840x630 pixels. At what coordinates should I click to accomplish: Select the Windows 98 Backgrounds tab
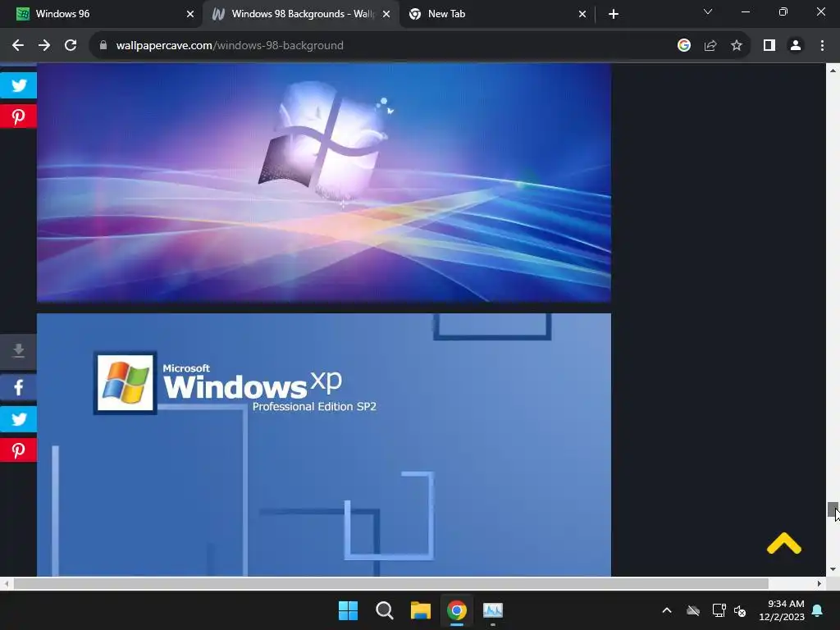click(x=300, y=14)
